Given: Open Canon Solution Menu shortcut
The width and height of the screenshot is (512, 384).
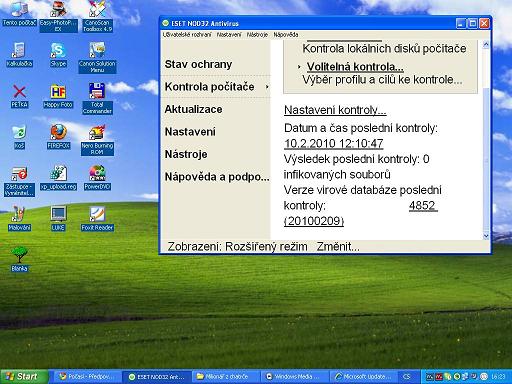Looking at the screenshot, I should (97, 57).
